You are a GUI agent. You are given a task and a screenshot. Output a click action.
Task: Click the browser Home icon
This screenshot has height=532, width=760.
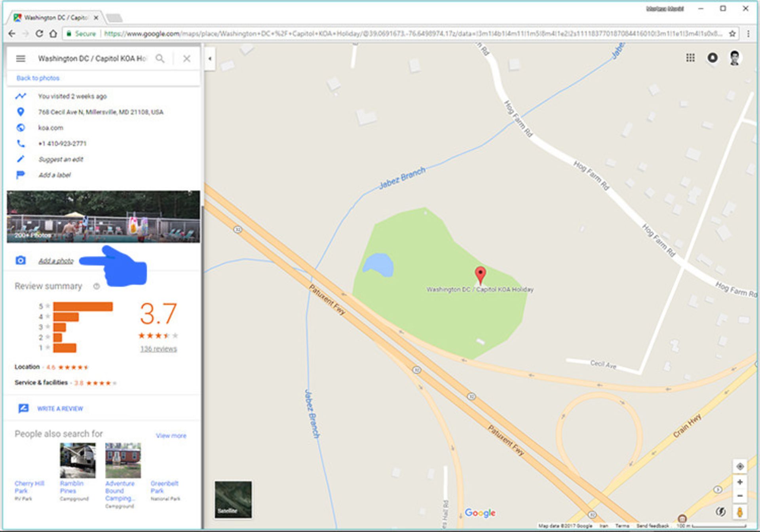point(53,34)
